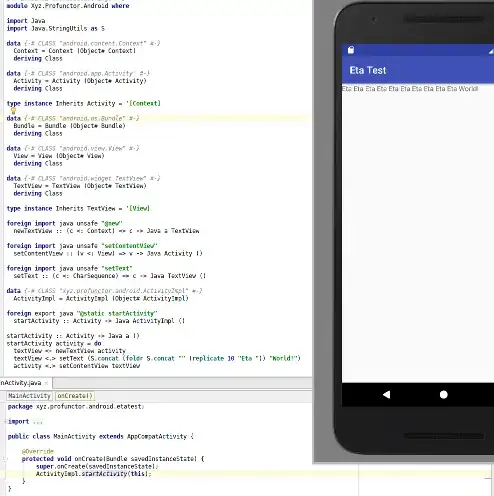
Task: Click the yellow lightbulb intention icon
Action: [13, 111]
